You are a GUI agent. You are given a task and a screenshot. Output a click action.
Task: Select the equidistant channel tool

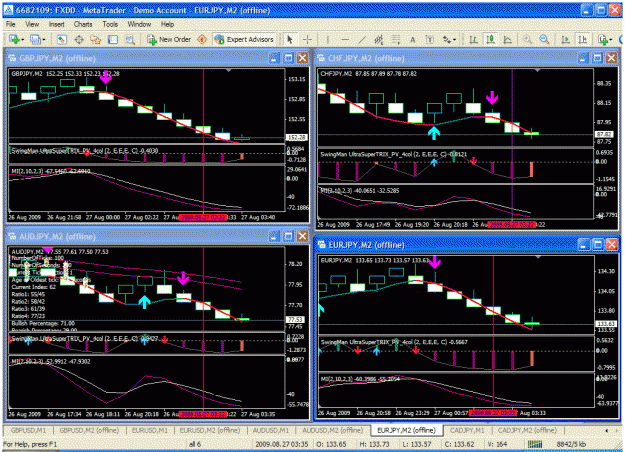tap(379, 39)
